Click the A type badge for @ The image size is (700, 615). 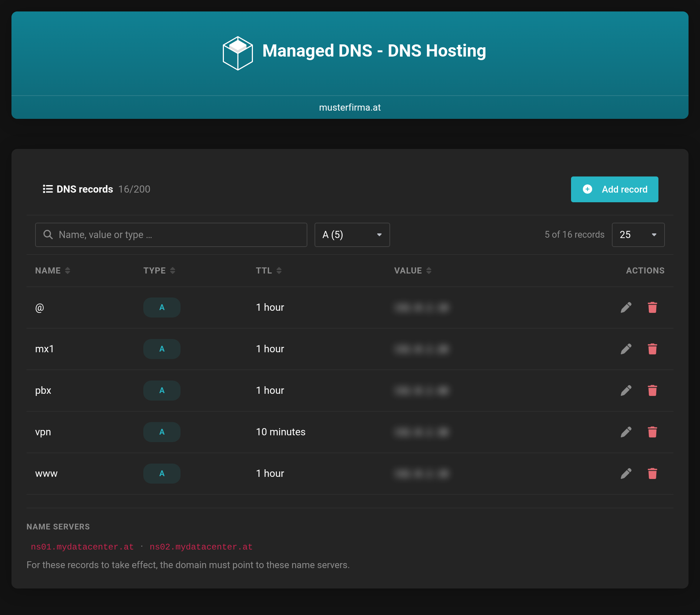(162, 307)
